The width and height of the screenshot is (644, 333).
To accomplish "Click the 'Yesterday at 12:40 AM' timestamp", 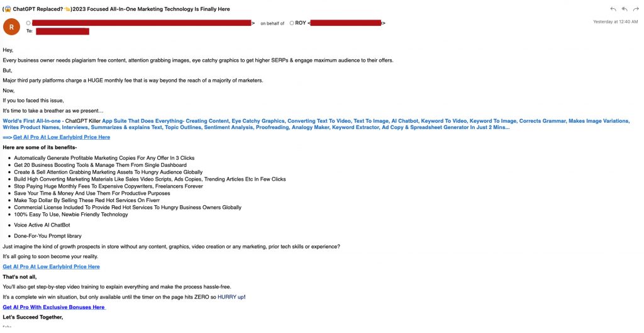I will tap(616, 22).
